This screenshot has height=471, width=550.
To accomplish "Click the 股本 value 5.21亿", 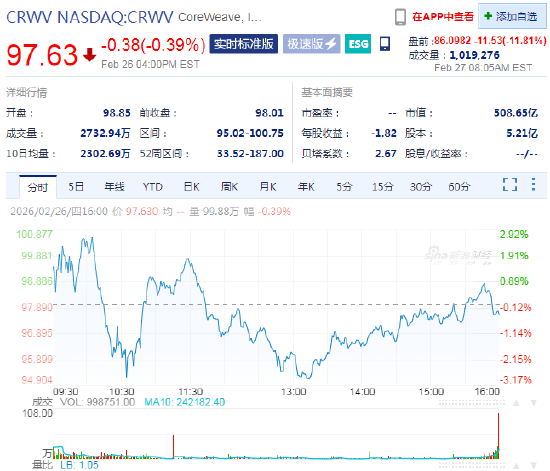I will [x=522, y=133].
